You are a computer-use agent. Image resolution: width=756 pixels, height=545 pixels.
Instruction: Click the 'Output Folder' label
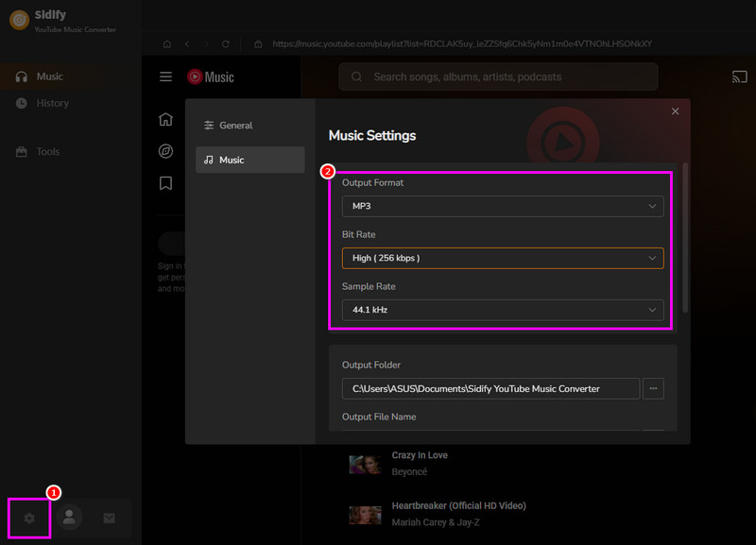tap(370, 365)
